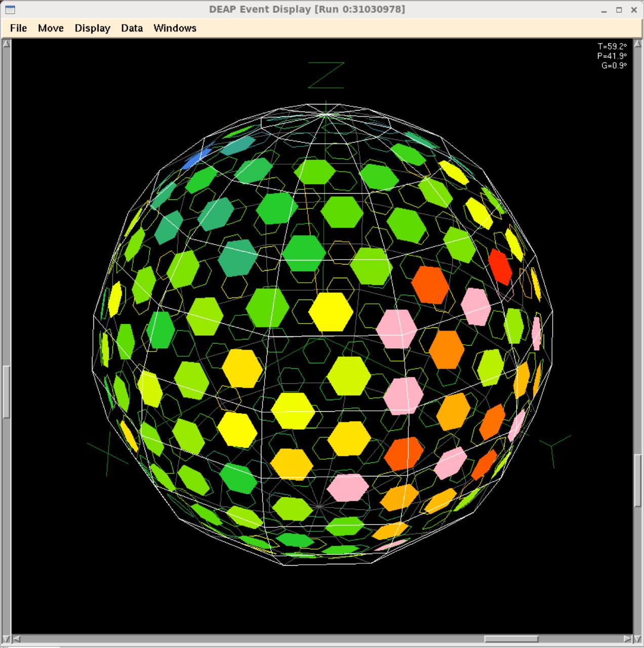Click the left vertical scrollbar down arrow
The width and height of the screenshot is (644, 648).
tap(6, 639)
